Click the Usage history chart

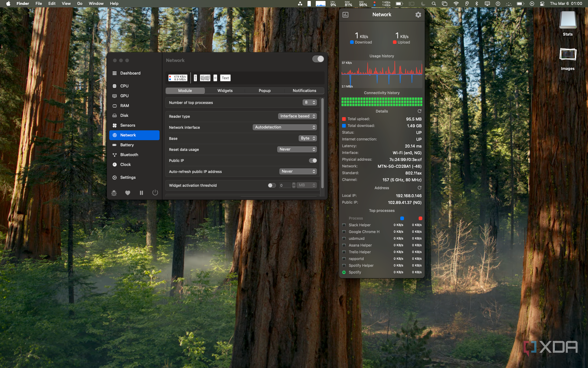click(382, 74)
